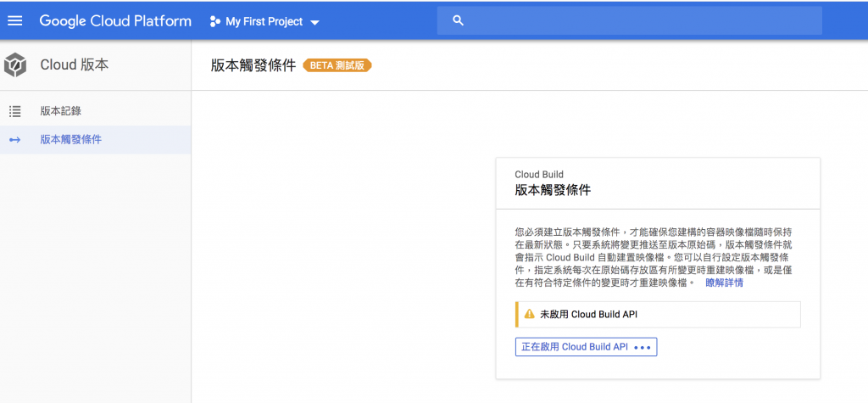
Task: Click the 版本記錄 list icon
Action: coord(15,111)
